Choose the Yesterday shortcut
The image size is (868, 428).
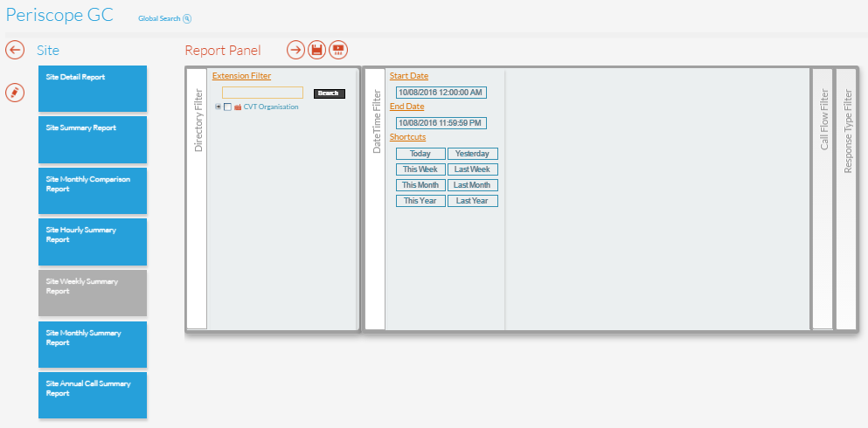pos(473,154)
